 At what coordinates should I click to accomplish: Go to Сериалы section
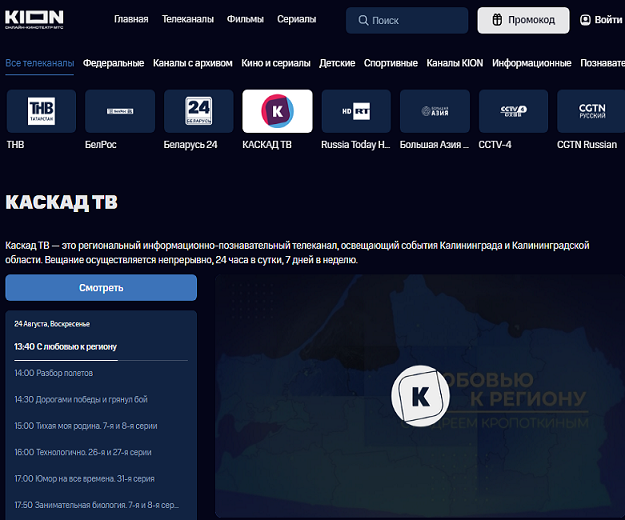coord(297,19)
